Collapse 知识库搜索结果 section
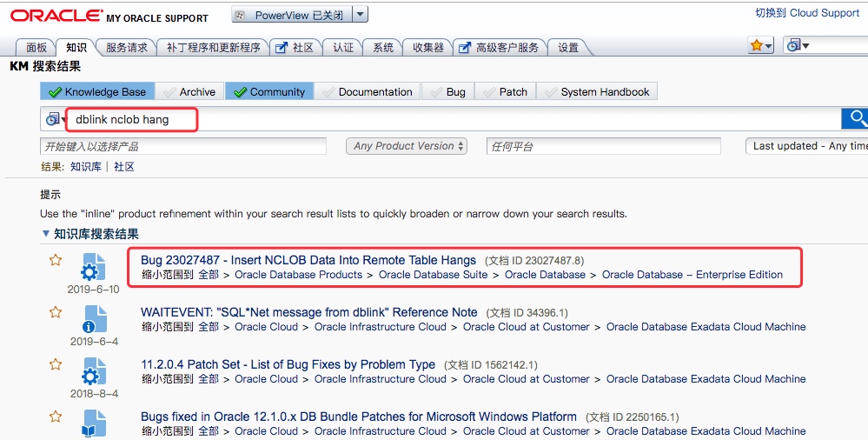 46,234
